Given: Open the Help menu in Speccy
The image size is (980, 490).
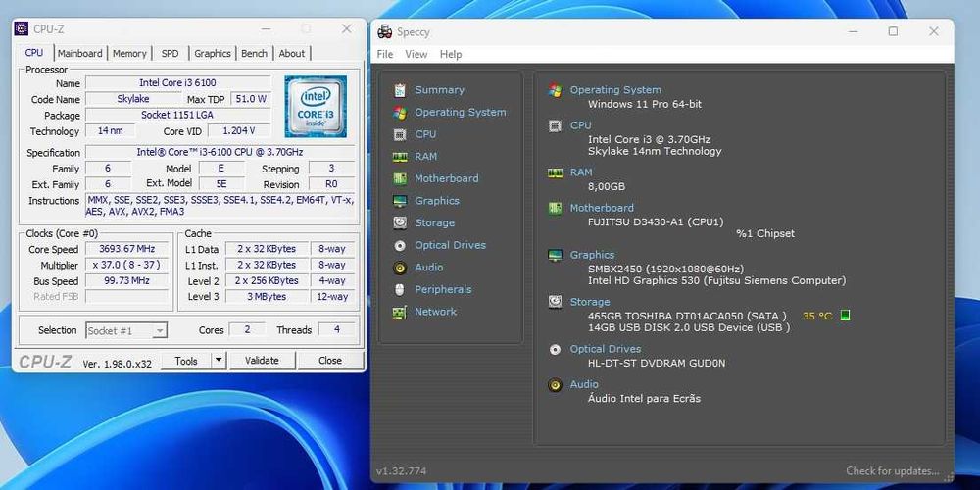Looking at the screenshot, I should [x=451, y=54].
